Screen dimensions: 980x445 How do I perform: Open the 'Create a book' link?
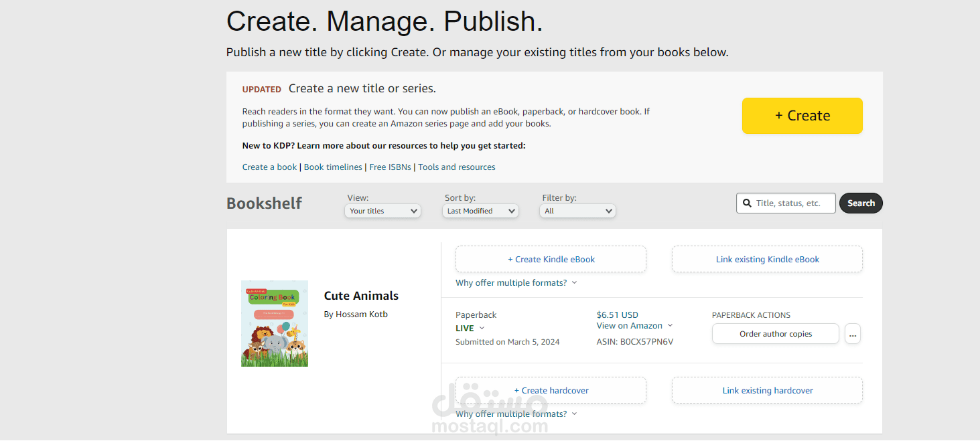[x=269, y=167]
